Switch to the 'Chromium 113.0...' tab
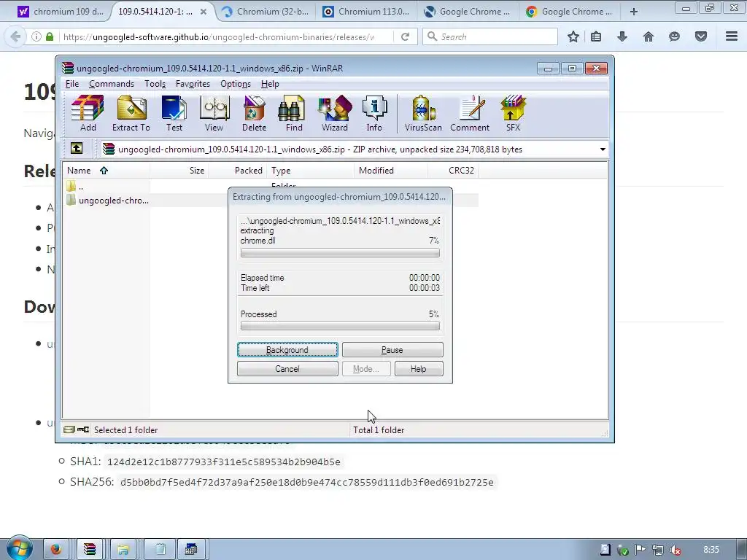This screenshot has height=560, width=747. tap(367, 12)
